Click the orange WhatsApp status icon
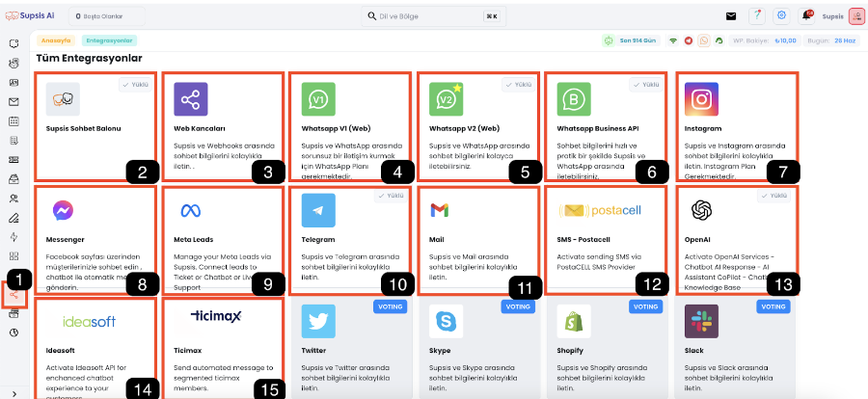The width and height of the screenshot is (868, 399). (704, 40)
